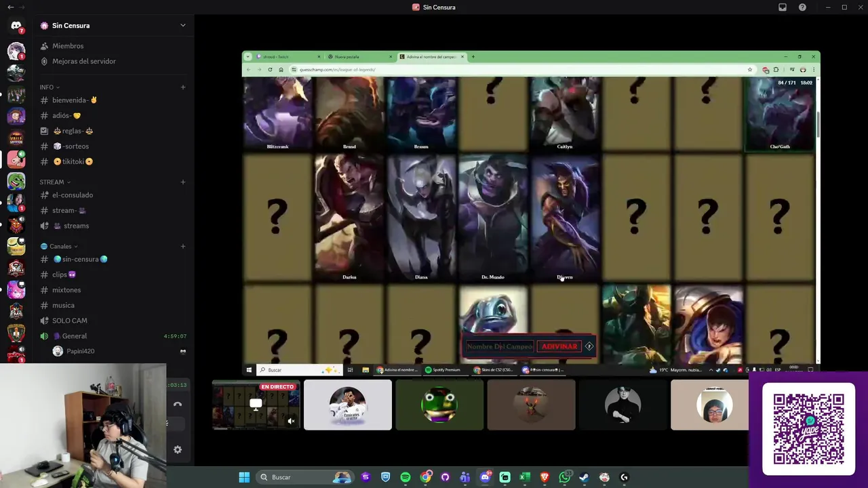Create channel in Canales category

coord(183,246)
